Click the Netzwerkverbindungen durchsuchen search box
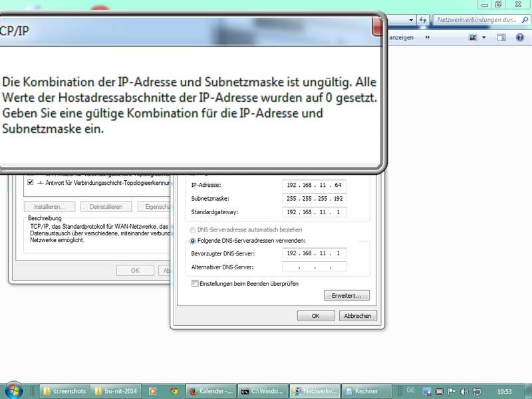The image size is (532, 399). (481, 20)
